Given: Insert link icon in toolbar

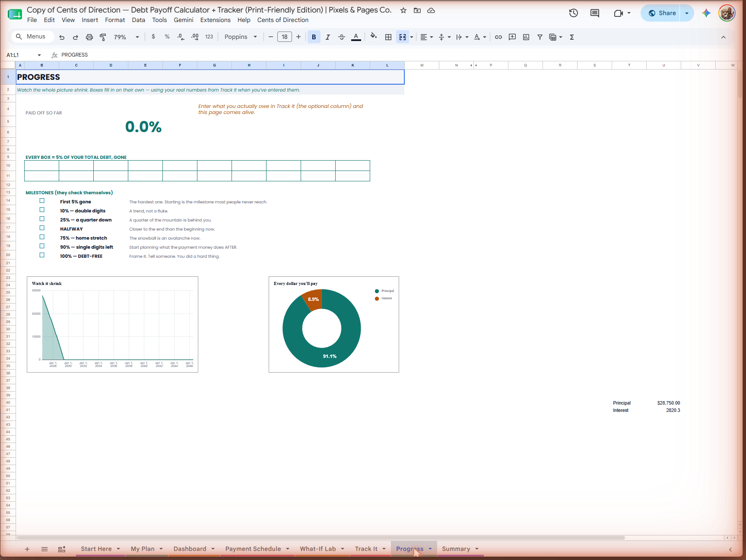Looking at the screenshot, I should click(498, 37).
